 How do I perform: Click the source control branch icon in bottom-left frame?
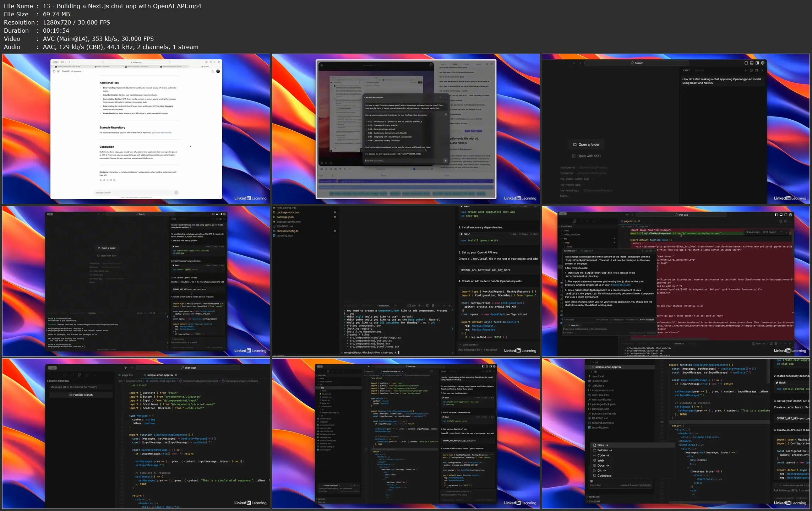point(80,375)
